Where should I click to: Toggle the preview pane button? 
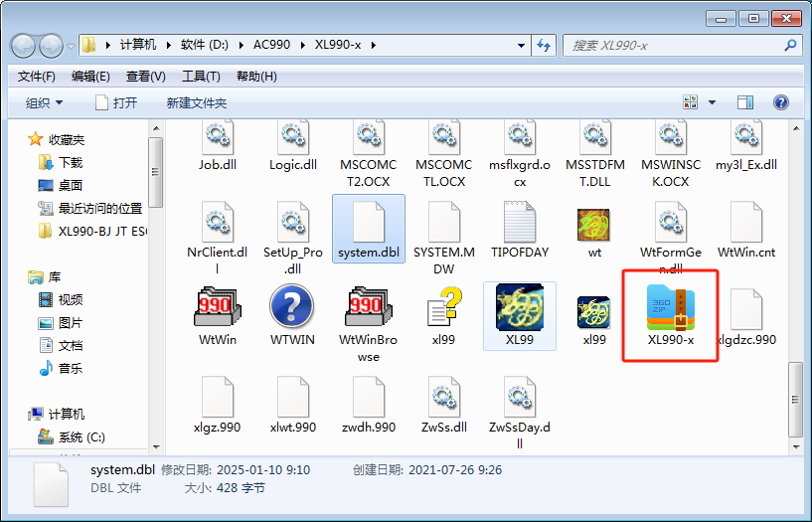745,102
